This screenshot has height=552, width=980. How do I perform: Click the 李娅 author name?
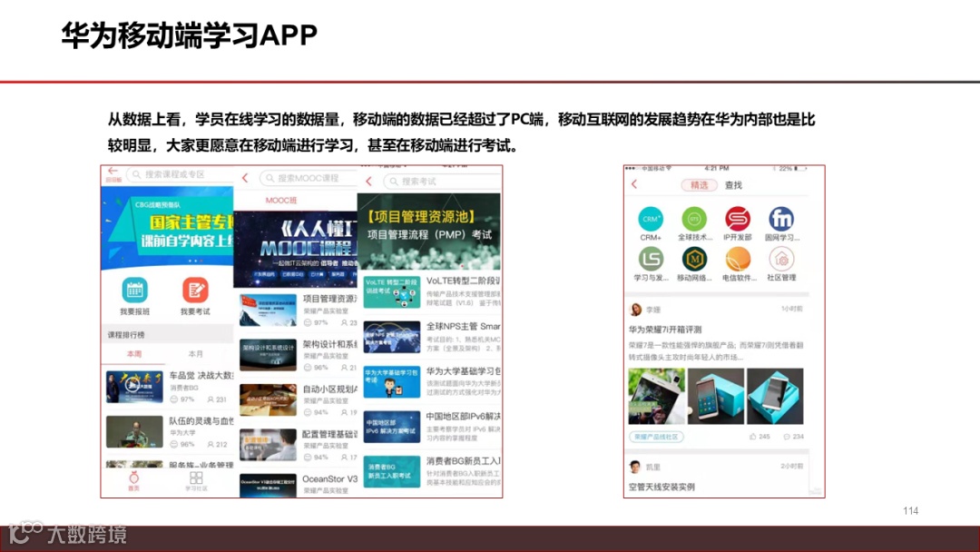pyautogui.click(x=653, y=310)
